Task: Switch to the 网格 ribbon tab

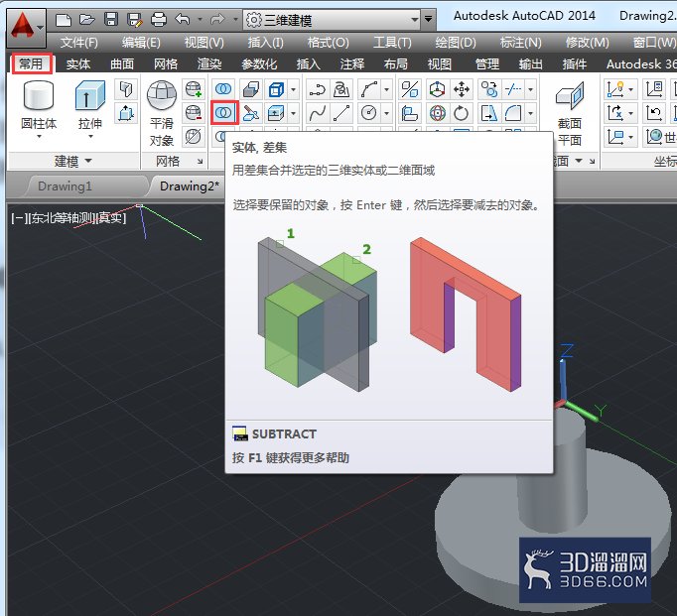Action: coord(166,64)
